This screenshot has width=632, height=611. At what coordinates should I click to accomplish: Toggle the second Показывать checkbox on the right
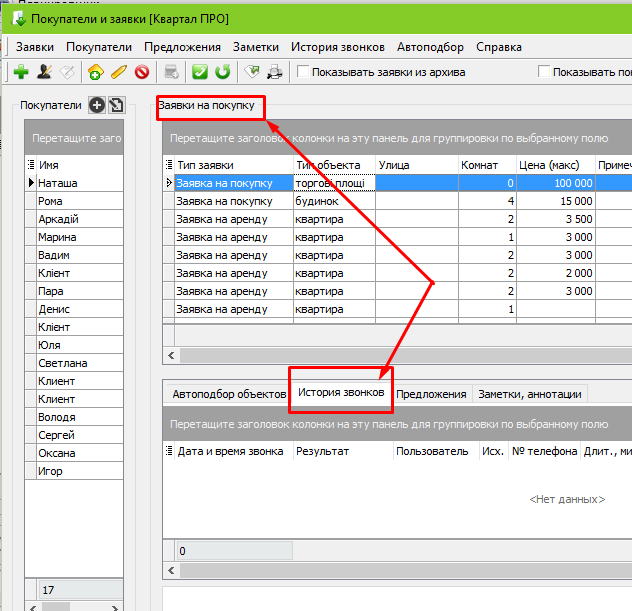point(544,71)
